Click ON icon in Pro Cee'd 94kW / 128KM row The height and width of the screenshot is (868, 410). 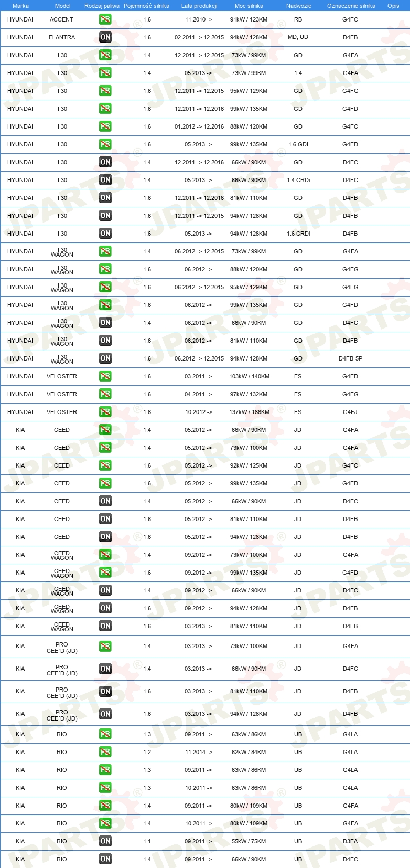105,714
